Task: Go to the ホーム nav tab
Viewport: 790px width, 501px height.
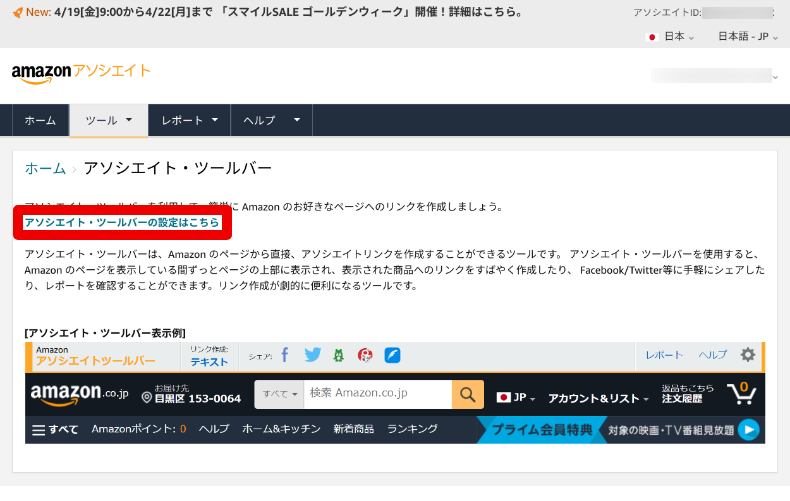Action: point(40,120)
